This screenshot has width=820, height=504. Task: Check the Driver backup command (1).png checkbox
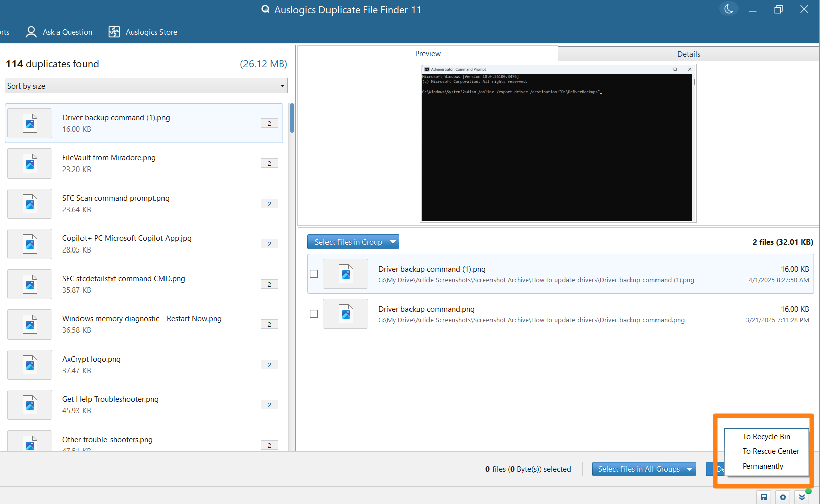(x=314, y=274)
